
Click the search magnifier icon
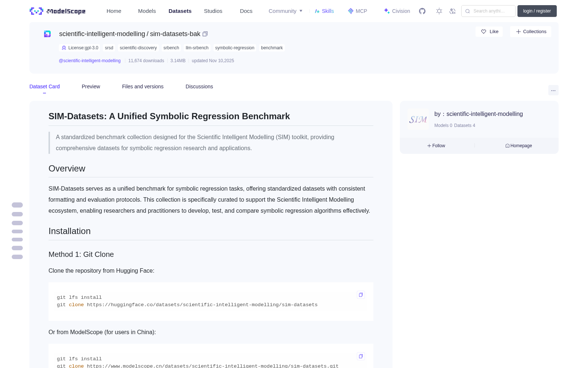point(467,11)
